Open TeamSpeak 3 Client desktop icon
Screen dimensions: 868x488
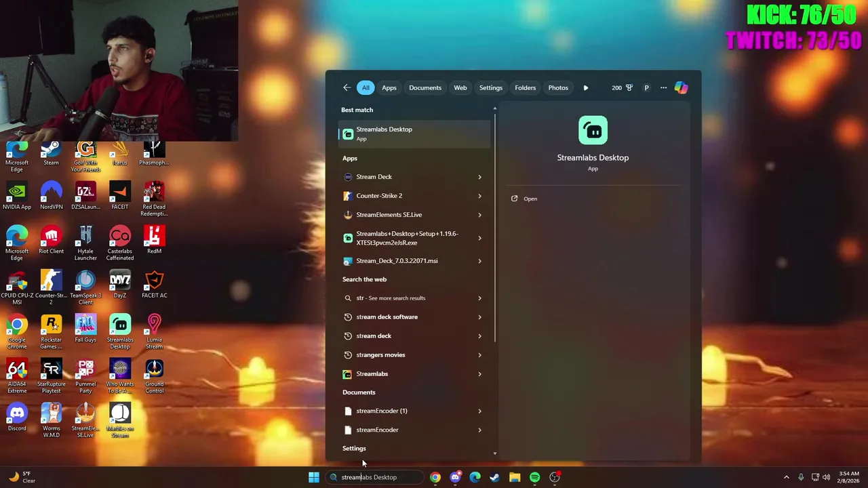pos(85,287)
